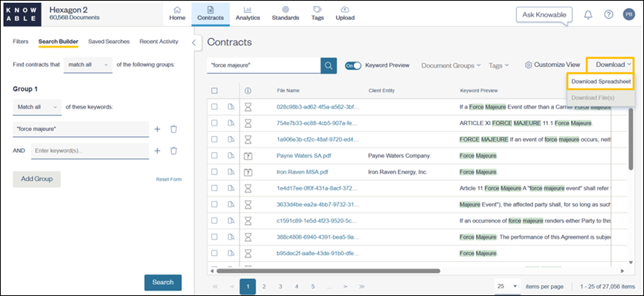Click the table scroll-down arrow
This screenshot has height=296, width=644.
pos(631,263)
